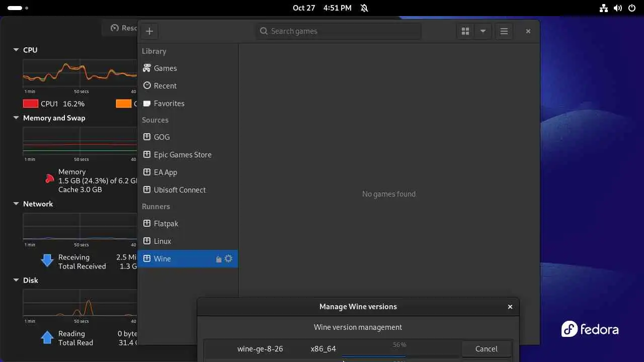The width and height of the screenshot is (644, 362).
Task: Click the Reading blue up-arrow icon
Action: [x=47, y=337]
